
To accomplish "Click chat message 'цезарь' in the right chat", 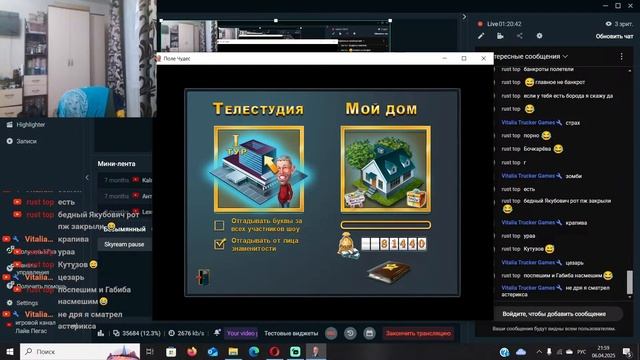I will 575,263.
